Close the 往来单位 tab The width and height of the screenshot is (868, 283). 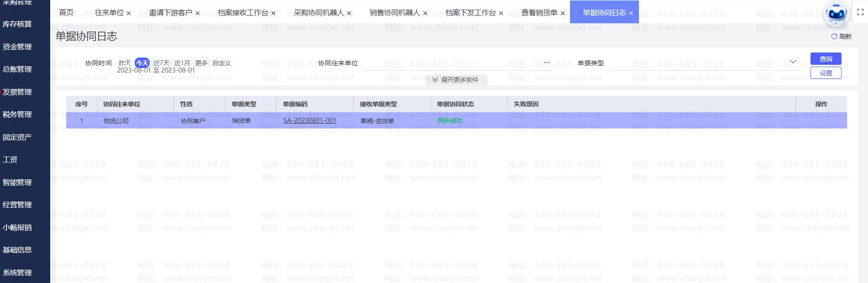pos(129,13)
